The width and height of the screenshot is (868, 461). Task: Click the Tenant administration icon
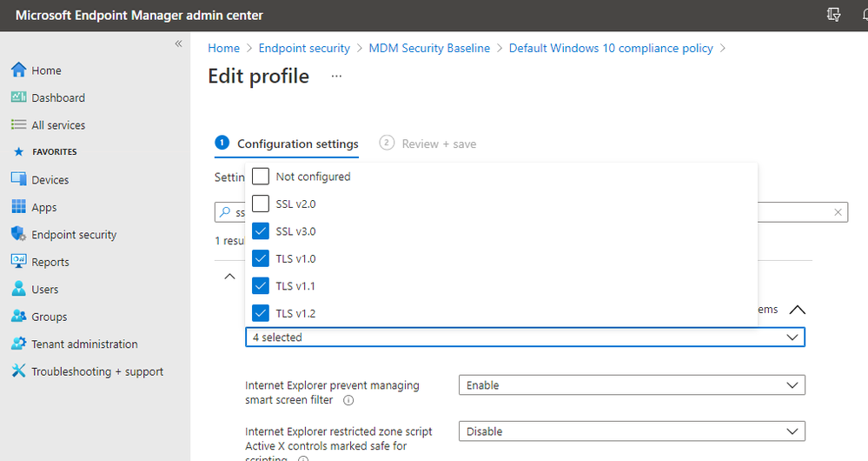[x=18, y=344]
